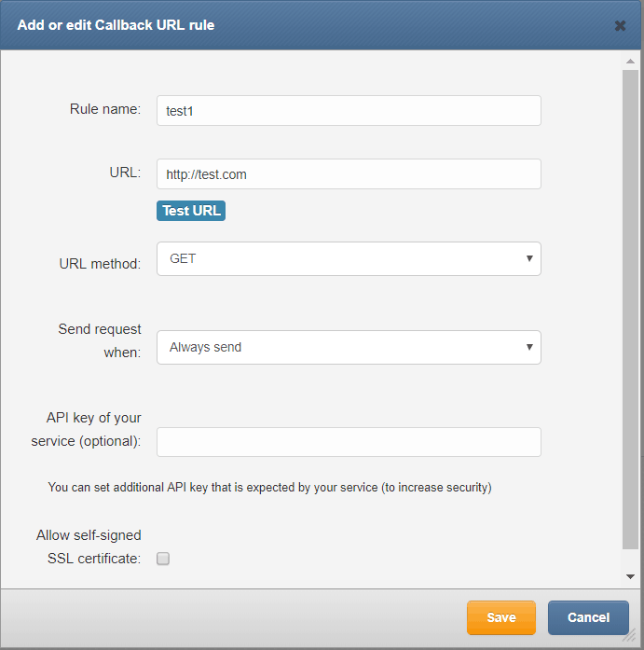
Task: Close the Callback URL rule dialog
Action: click(x=620, y=26)
